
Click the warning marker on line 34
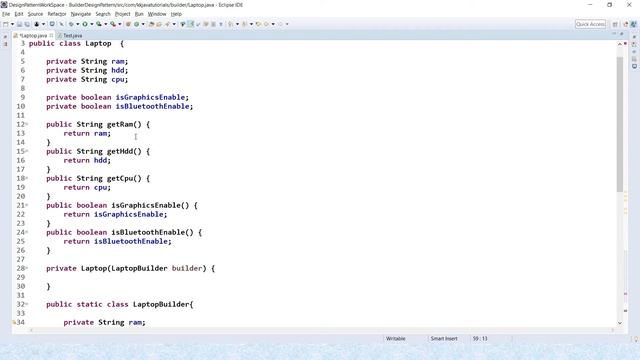(x=14, y=322)
